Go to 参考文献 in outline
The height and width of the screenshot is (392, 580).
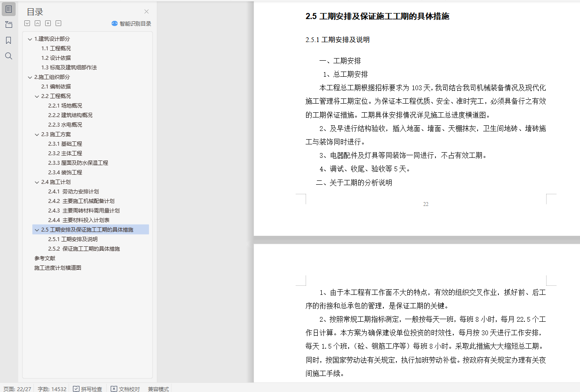(x=45, y=258)
